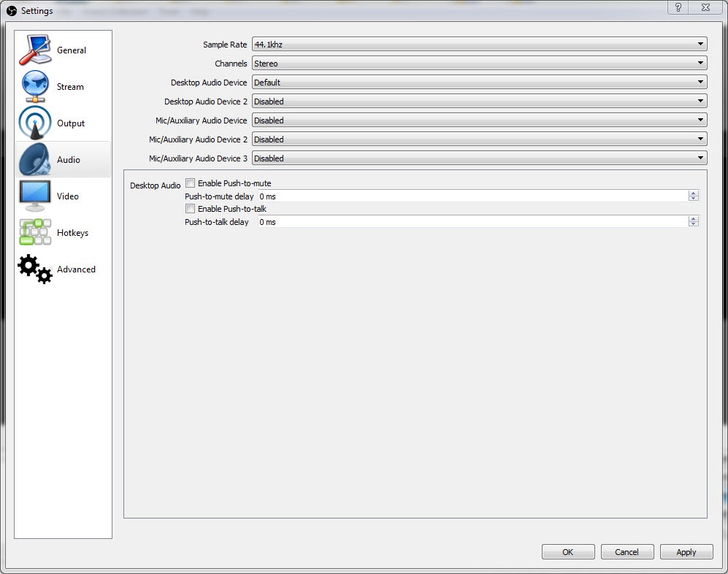Click the Desktop Audio section label

(x=155, y=185)
